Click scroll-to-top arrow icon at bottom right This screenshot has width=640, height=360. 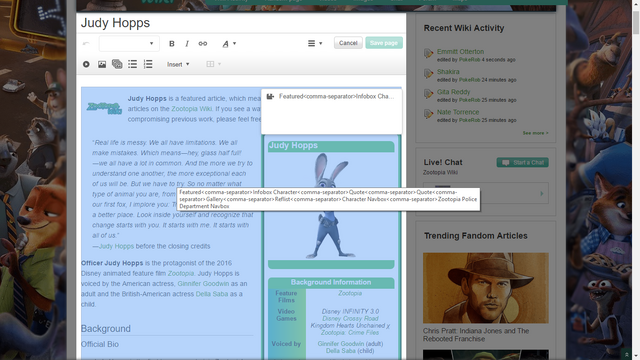point(627,355)
